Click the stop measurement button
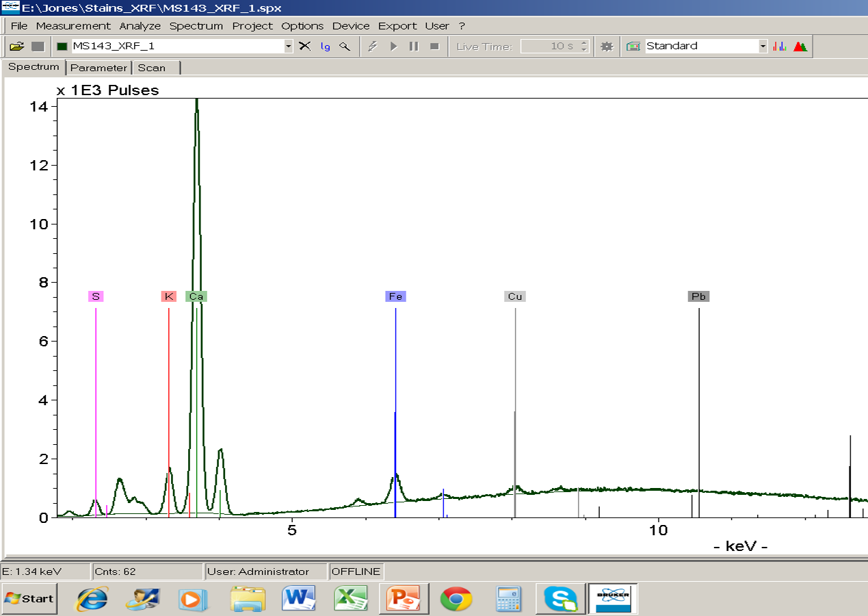 pyautogui.click(x=434, y=47)
